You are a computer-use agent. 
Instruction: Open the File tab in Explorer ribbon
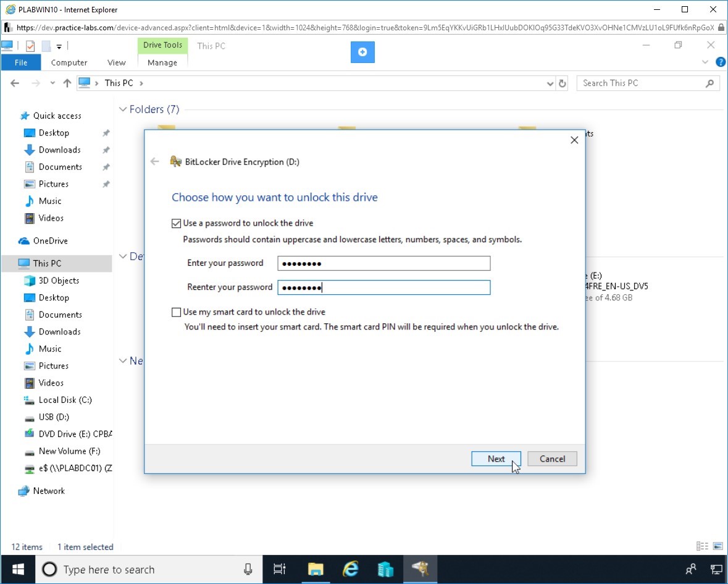tap(21, 62)
